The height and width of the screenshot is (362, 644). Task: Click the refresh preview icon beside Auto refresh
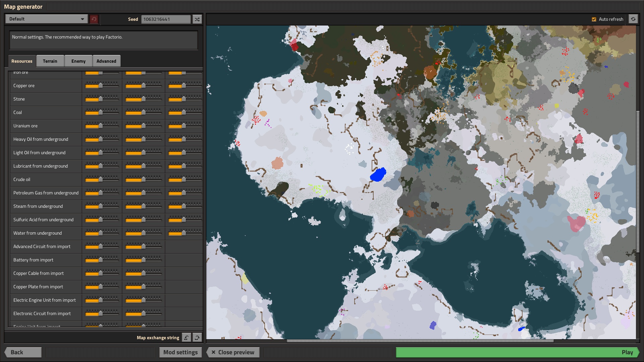pos(633,19)
